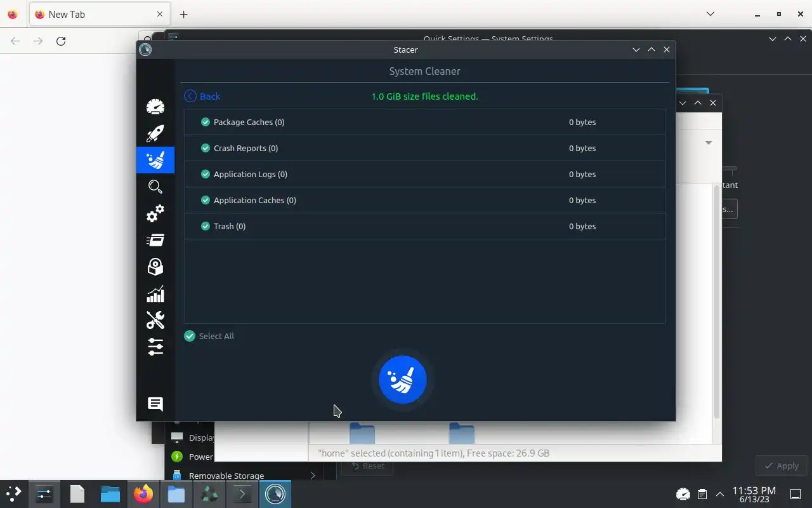The image size is (812, 508).
Task: Click the Firefox taskbar icon
Action: [143, 493]
